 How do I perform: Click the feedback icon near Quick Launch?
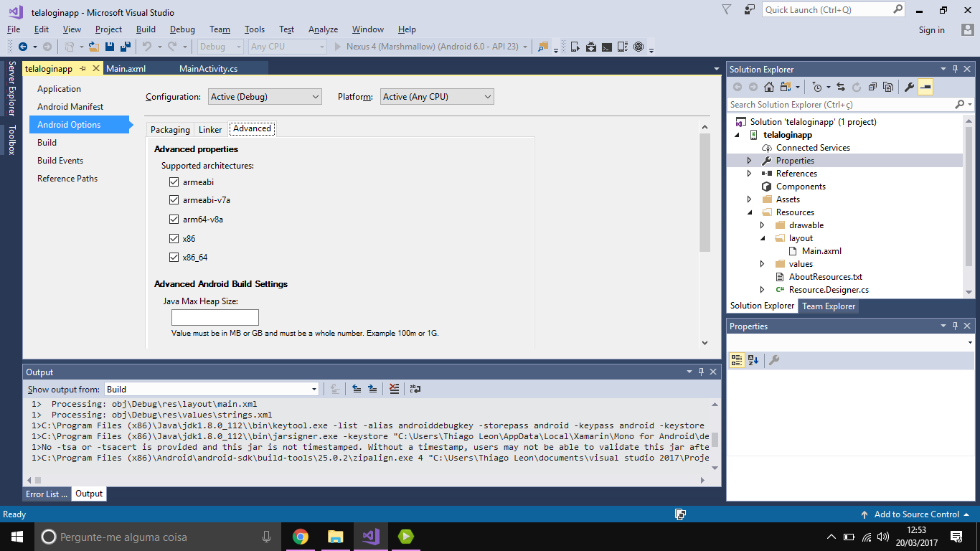pos(750,9)
